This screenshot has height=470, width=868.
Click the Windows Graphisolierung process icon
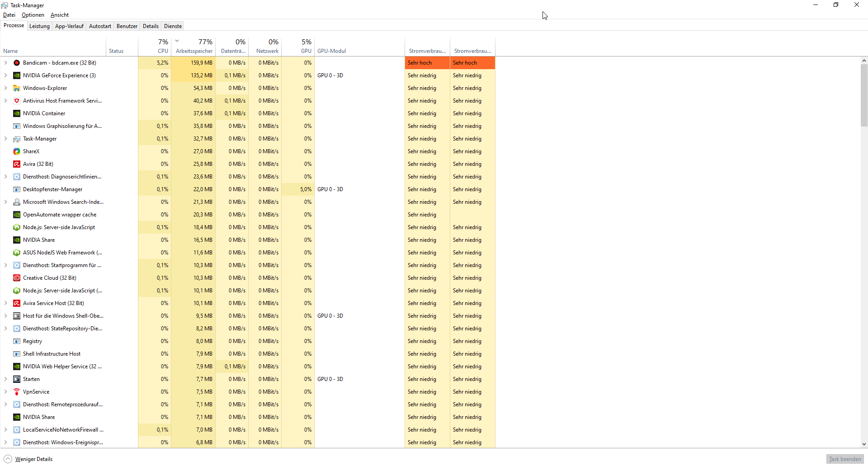coord(17,126)
